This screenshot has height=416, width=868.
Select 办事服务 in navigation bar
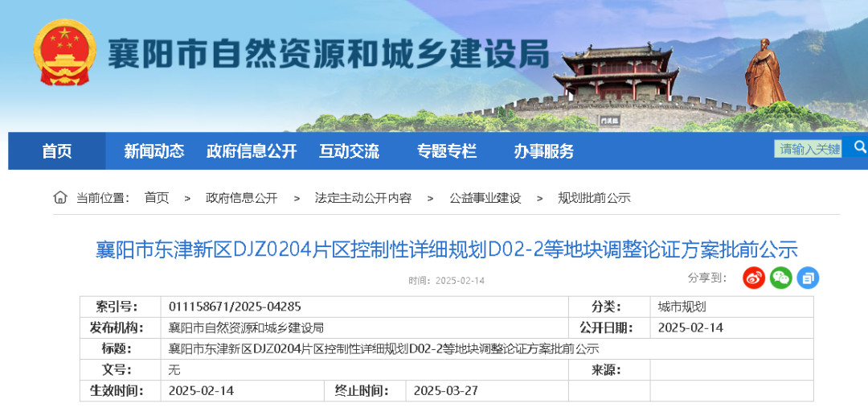[543, 150]
